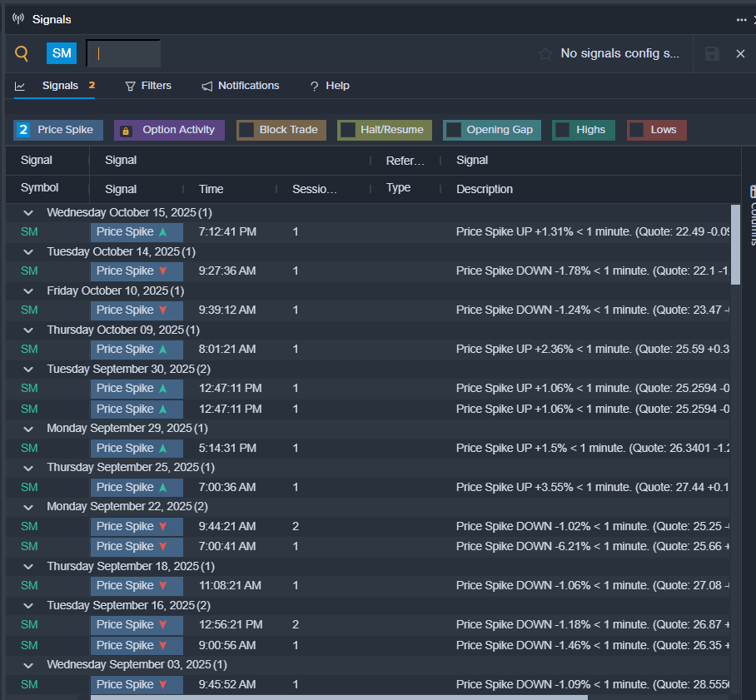The width and height of the screenshot is (756, 700).
Task: Open the Notifications tab
Action: [x=241, y=86]
